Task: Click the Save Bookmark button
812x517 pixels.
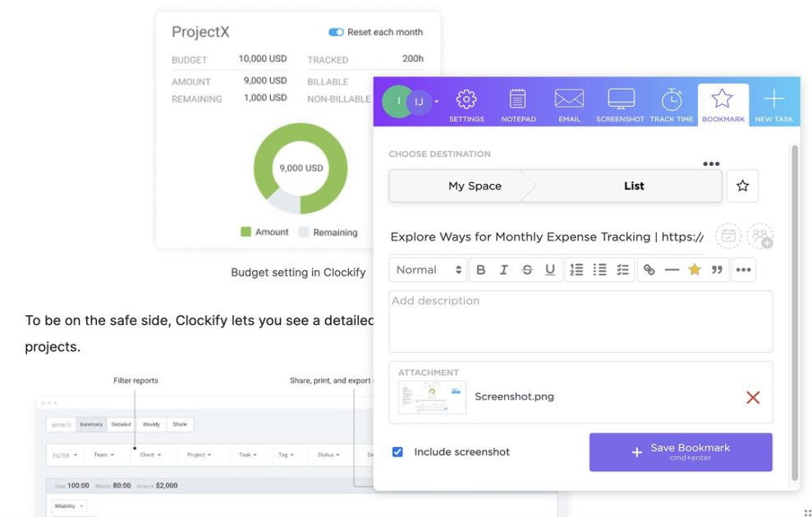Action: coord(681,452)
